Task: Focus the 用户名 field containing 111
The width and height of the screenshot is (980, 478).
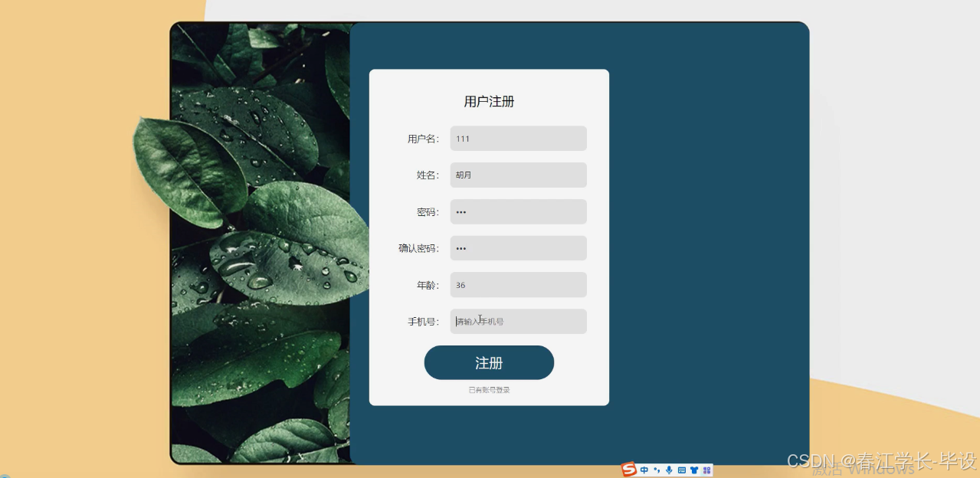Action: coord(519,139)
